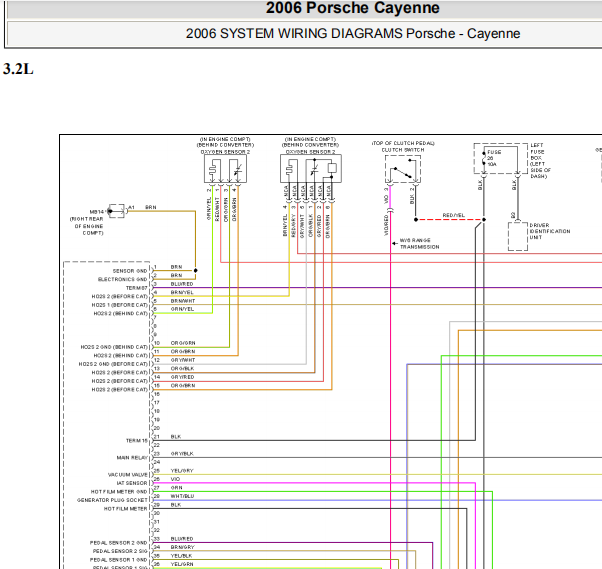This screenshot has height=569, width=602.
Task: Select the Fuse 28 10A symbol
Action: coord(500,159)
